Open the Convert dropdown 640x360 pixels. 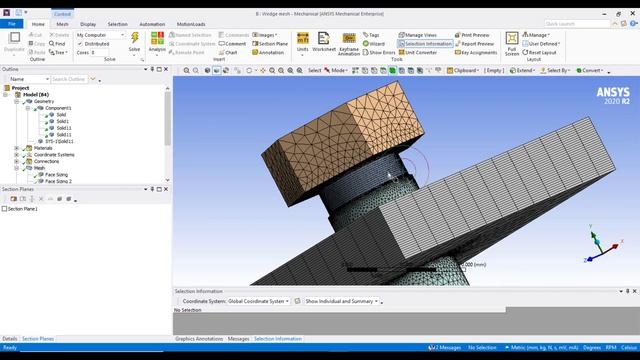point(590,71)
